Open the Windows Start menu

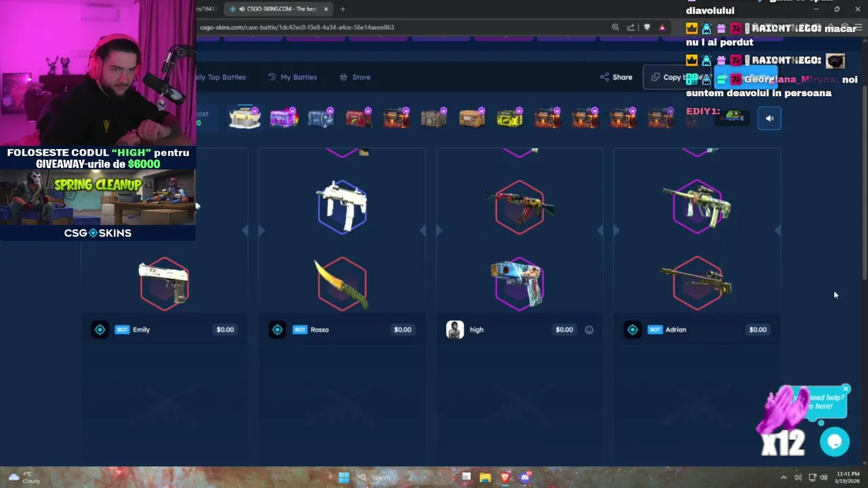(x=344, y=477)
